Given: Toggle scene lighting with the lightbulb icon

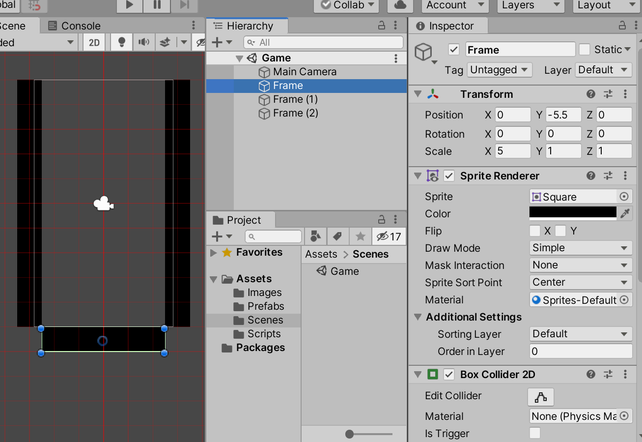Looking at the screenshot, I should (121, 42).
